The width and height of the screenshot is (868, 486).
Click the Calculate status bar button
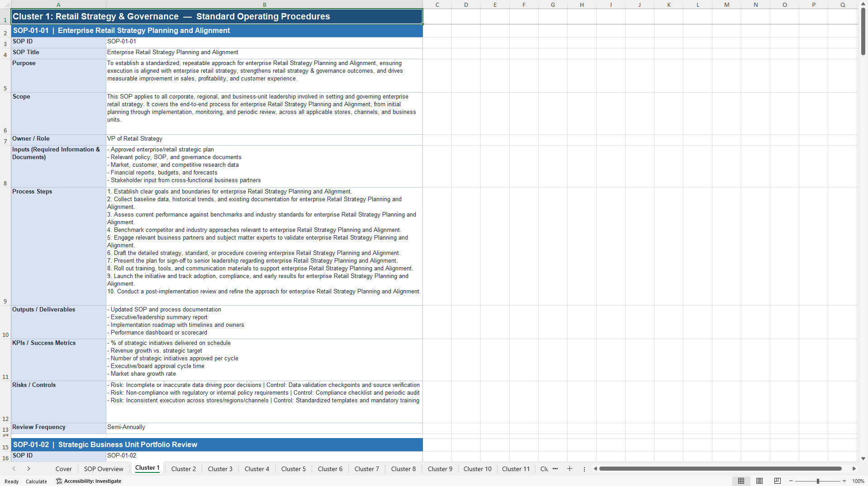[36, 481]
